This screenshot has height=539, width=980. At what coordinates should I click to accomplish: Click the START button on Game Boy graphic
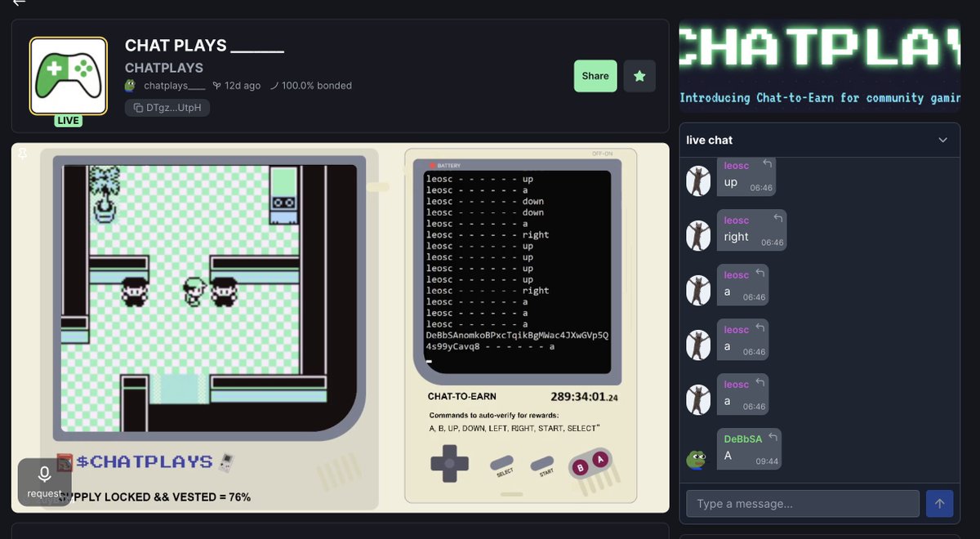pos(542,465)
